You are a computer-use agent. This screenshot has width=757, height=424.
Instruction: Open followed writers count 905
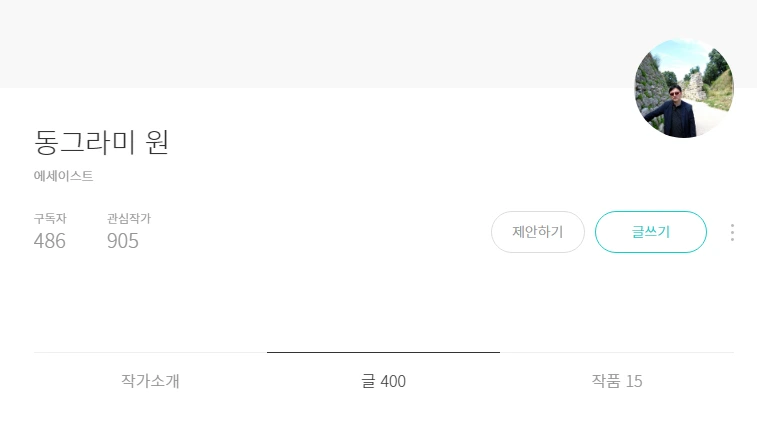click(123, 241)
